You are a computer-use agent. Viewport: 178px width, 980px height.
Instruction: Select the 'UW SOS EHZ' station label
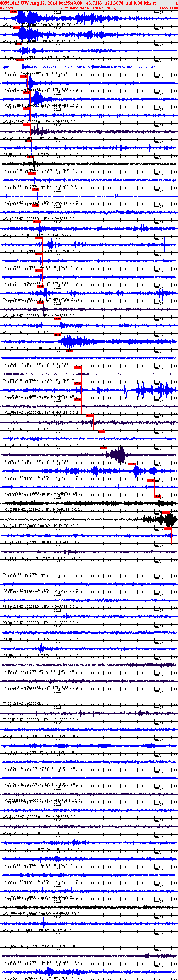(13, 477)
